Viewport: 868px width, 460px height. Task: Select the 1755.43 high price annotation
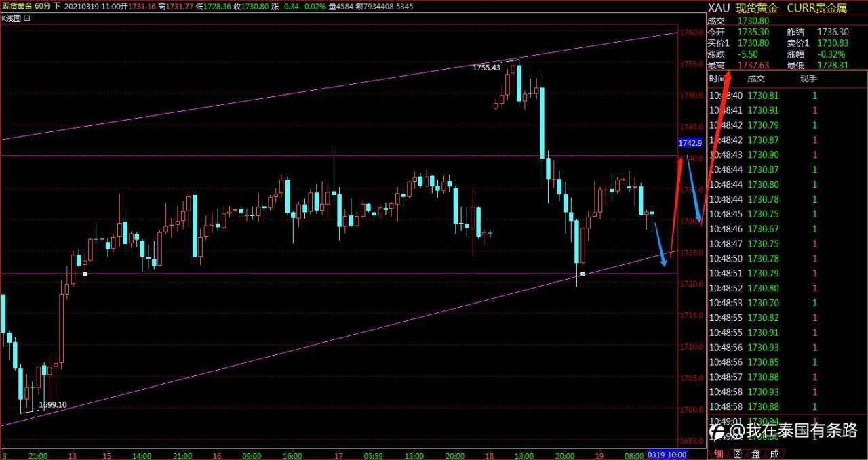[x=486, y=67]
